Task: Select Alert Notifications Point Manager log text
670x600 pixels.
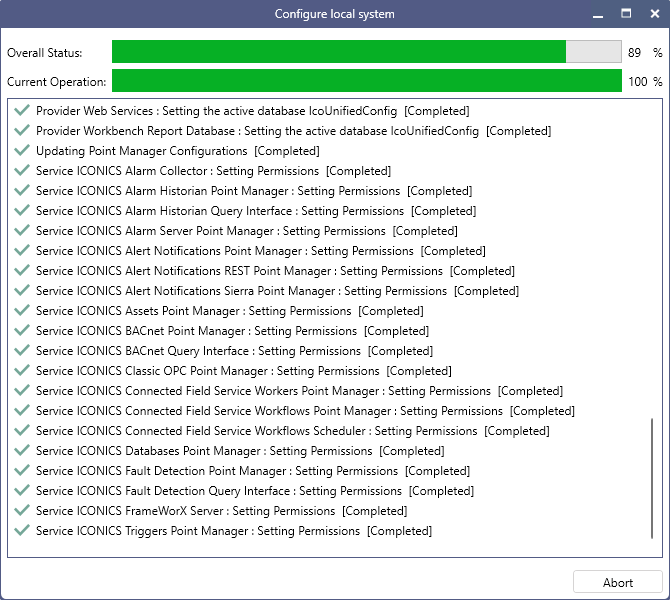Action: click(x=261, y=251)
